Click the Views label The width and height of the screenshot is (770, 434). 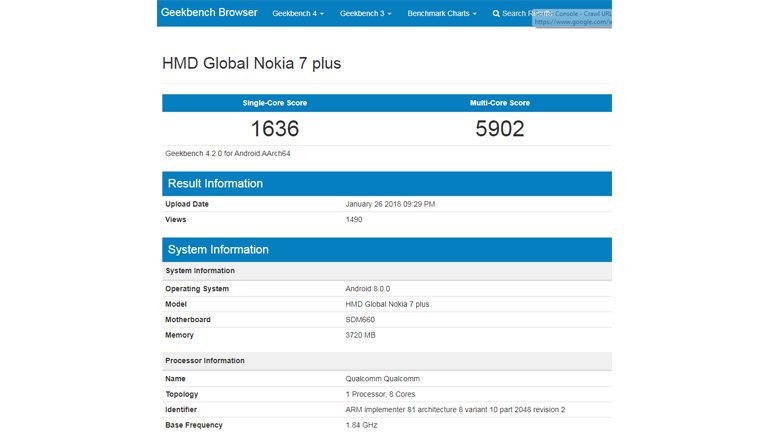[x=175, y=219]
